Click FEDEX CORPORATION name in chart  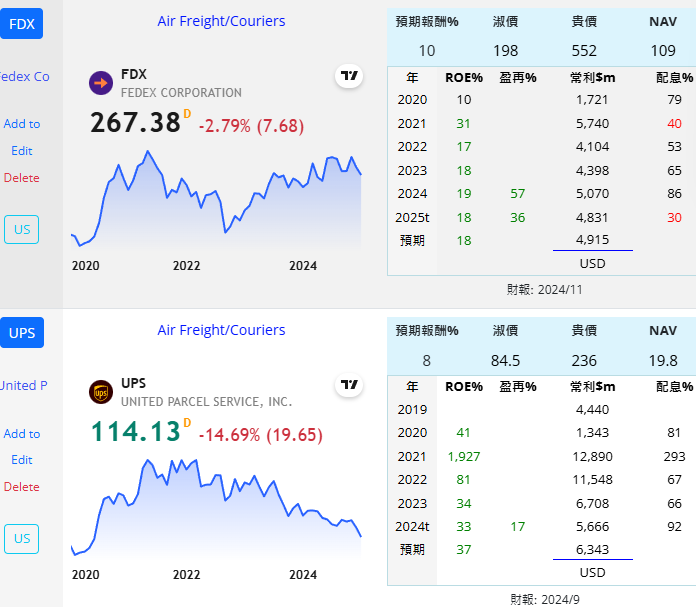pos(181,93)
